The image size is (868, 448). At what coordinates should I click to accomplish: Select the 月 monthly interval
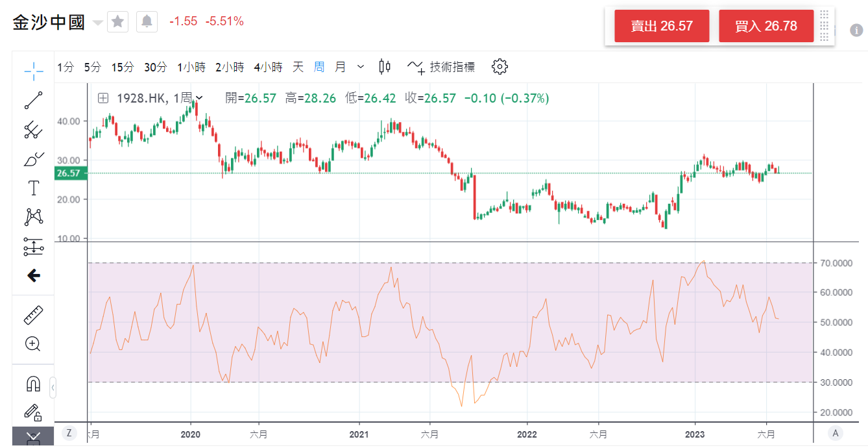(340, 66)
